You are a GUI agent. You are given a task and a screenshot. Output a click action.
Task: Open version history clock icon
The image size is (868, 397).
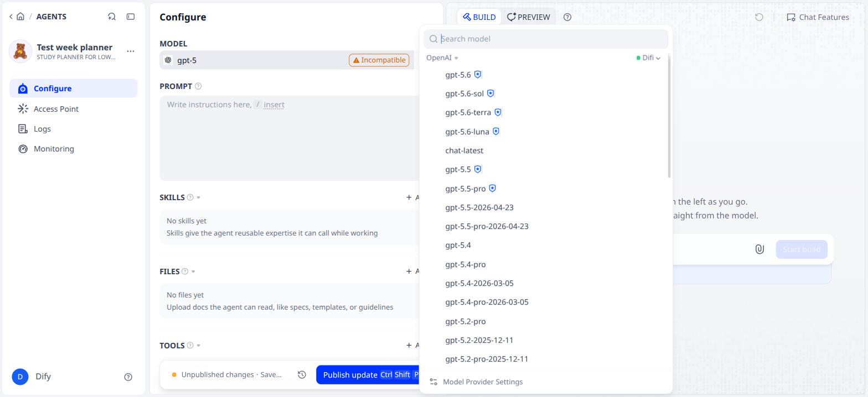[x=302, y=375]
